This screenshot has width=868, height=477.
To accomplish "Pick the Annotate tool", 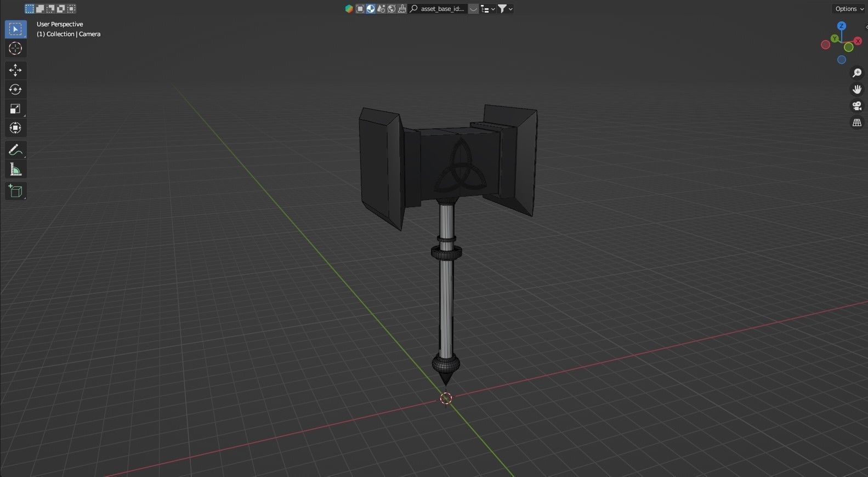I will [x=15, y=150].
